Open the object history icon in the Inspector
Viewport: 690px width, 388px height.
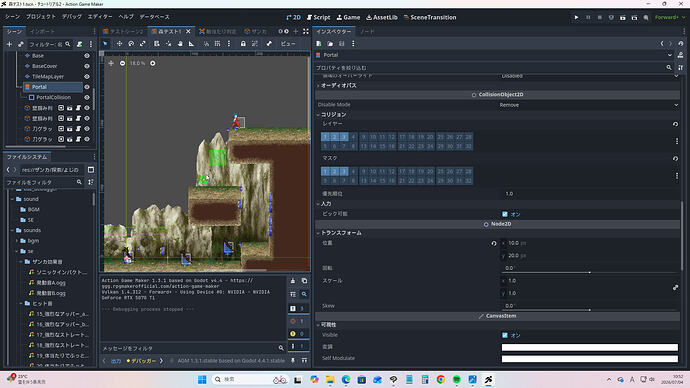tap(681, 44)
